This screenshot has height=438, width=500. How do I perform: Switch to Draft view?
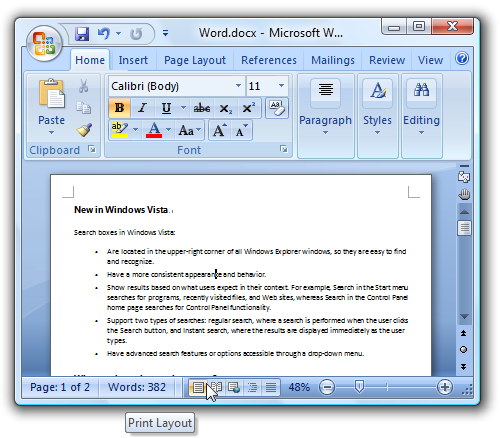(x=271, y=388)
